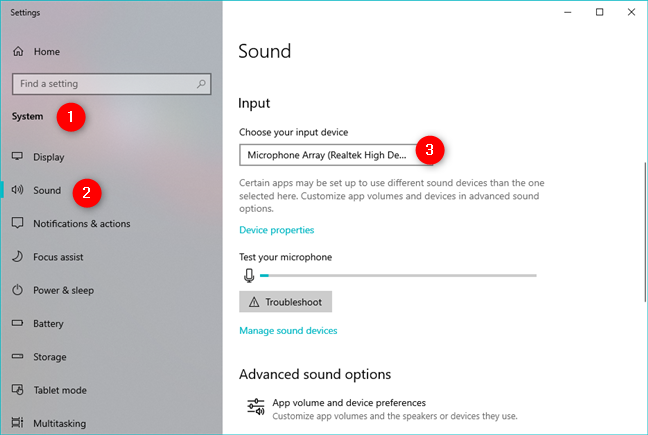Click the vertical scrollbar on the right
The width and height of the screenshot is (648, 435).
coord(645,232)
